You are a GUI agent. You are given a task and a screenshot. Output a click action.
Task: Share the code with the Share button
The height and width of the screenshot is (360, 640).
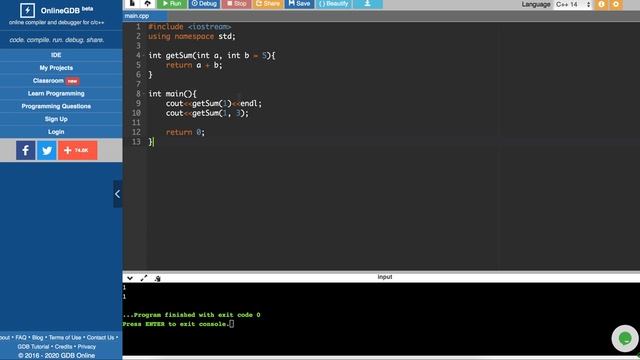(x=268, y=4)
